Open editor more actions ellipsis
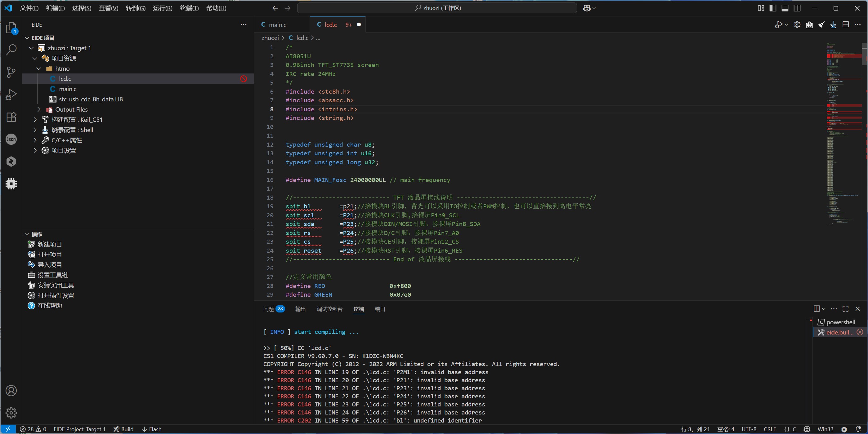 point(857,24)
